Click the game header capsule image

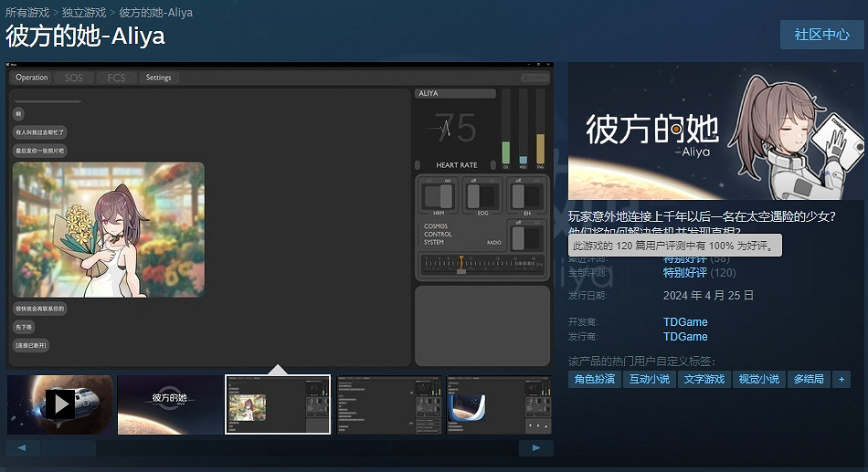click(715, 131)
